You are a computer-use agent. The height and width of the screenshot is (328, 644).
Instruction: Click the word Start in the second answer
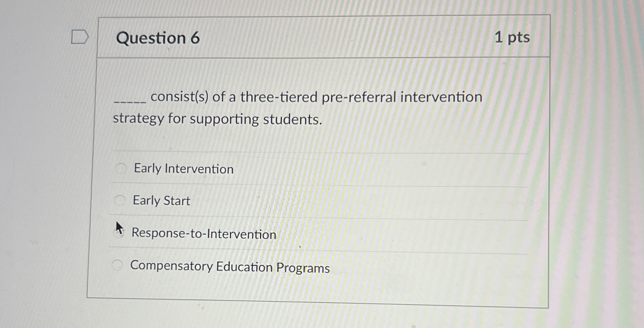click(177, 201)
